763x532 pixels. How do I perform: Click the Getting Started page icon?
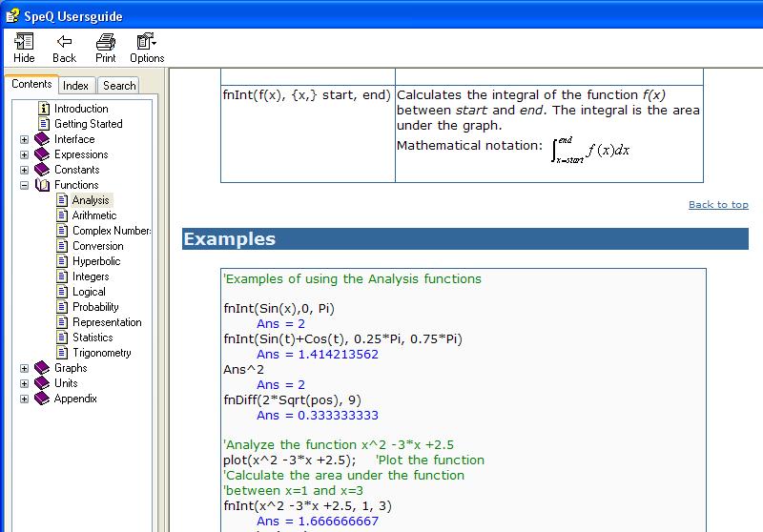click(44, 124)
